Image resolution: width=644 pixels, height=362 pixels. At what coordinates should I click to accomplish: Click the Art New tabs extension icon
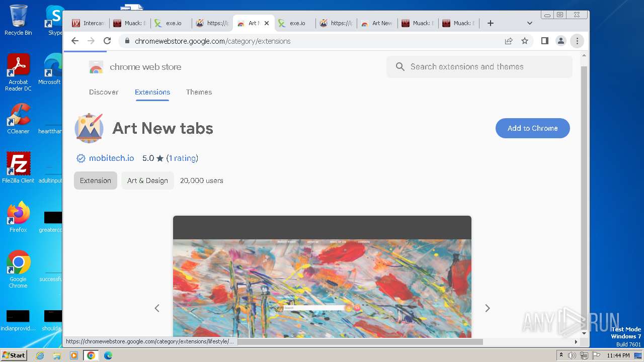(x=89, y=128)
